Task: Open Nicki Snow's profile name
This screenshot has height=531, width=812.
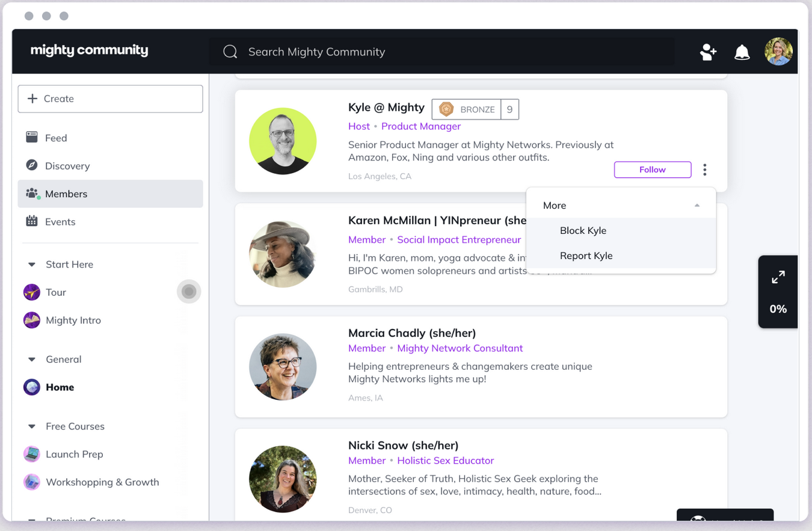Action: point(404,446)
